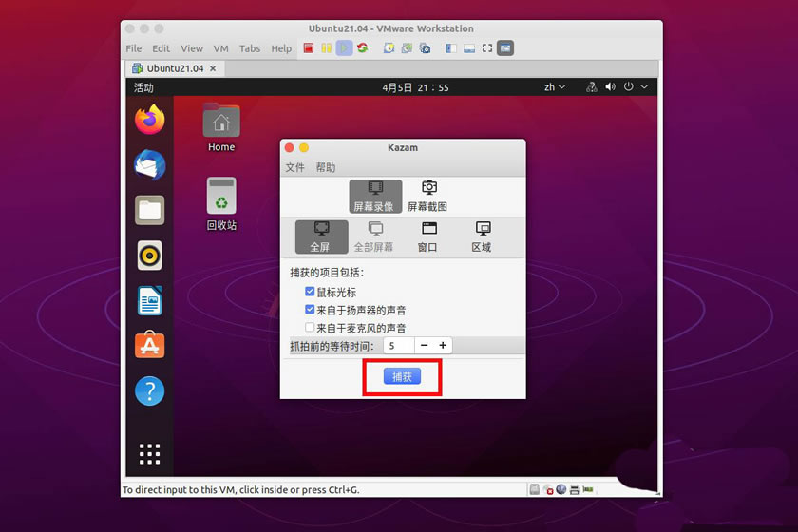Click the printer device icon in status bar
The image size is (798, 532).
[x=575, y=490]
